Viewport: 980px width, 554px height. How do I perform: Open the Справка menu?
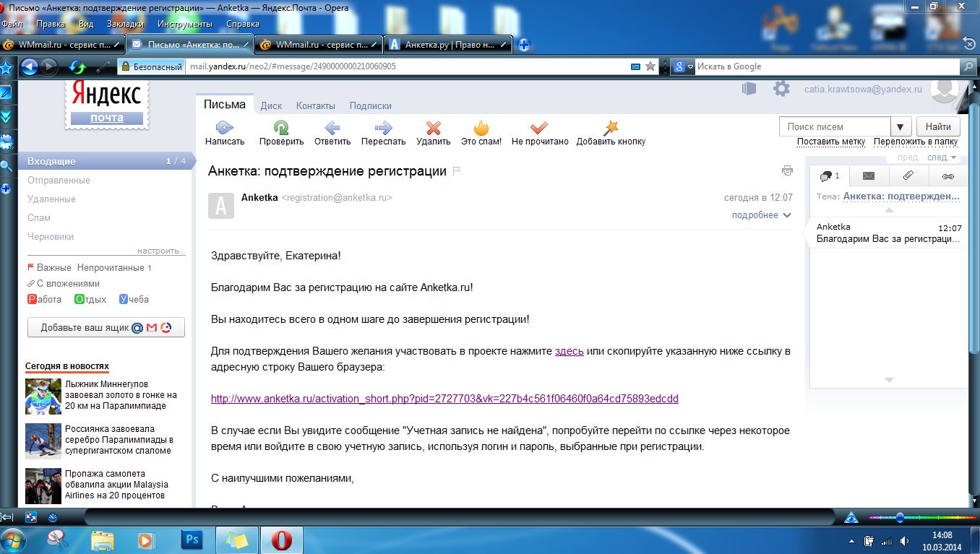(x=243, y=24)
